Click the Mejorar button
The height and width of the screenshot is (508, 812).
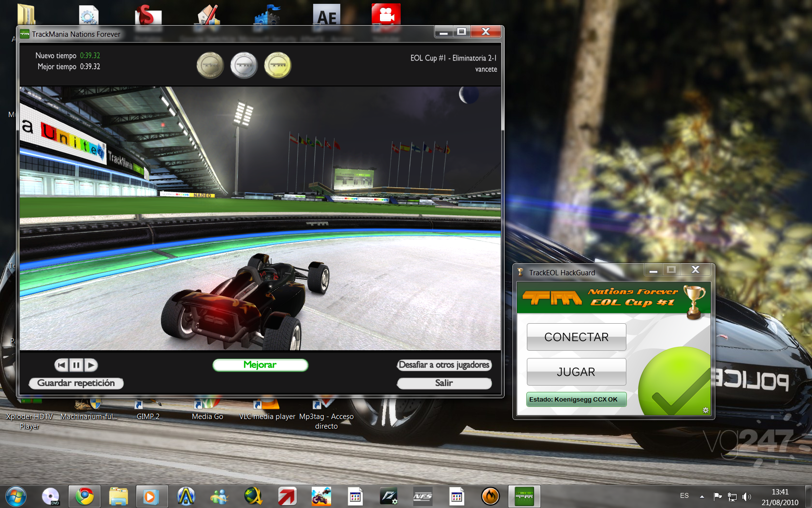coord(260,365)
